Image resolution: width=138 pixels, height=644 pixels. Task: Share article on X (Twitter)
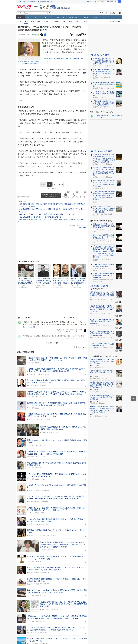click(x=42, y=35)
